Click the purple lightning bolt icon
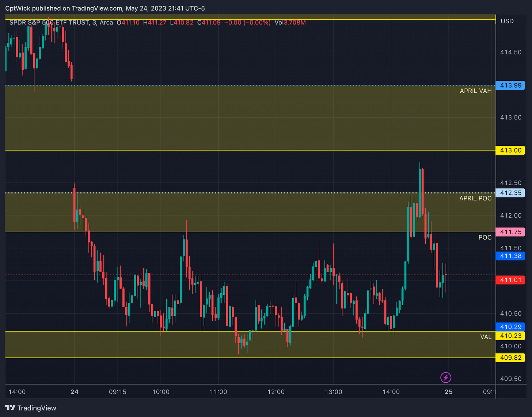 (x=446, y=377)
